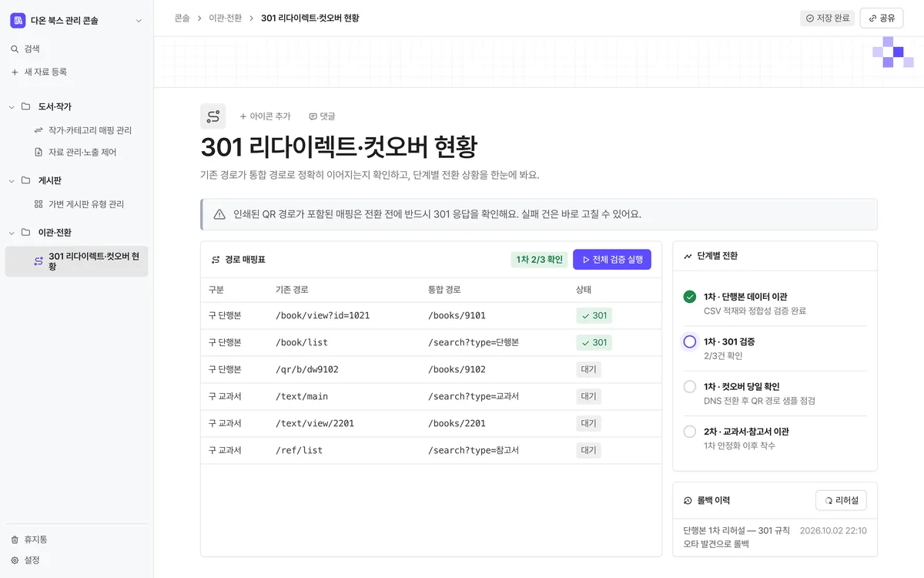This screenshot has width=924, height=578.
Task: Run 전체 검증 실행
Action: click(x=612, y=260)
